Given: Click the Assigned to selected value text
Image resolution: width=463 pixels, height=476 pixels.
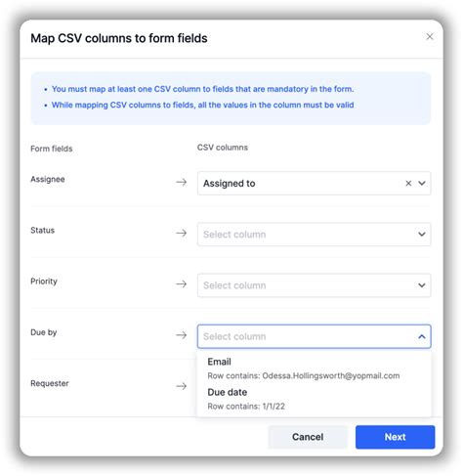Looking at the screenshot, I should pyautogui.click(x=230, y=184).
